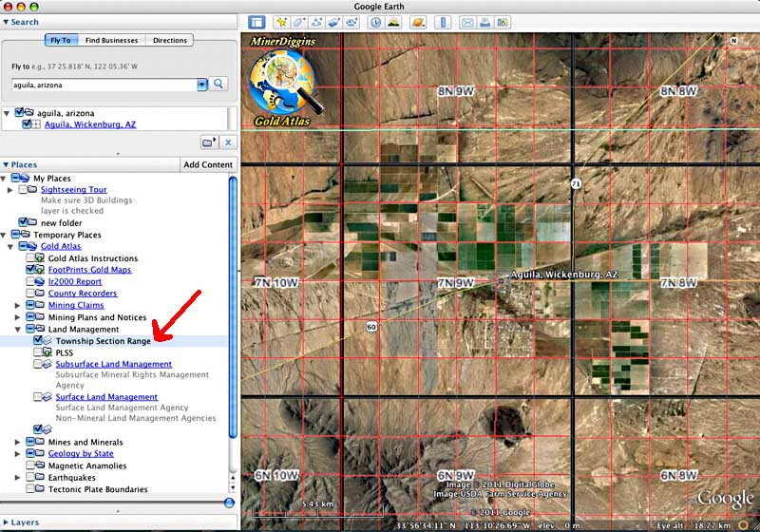
Task: Clear search results with X button
Action: (x=228, y=142)
